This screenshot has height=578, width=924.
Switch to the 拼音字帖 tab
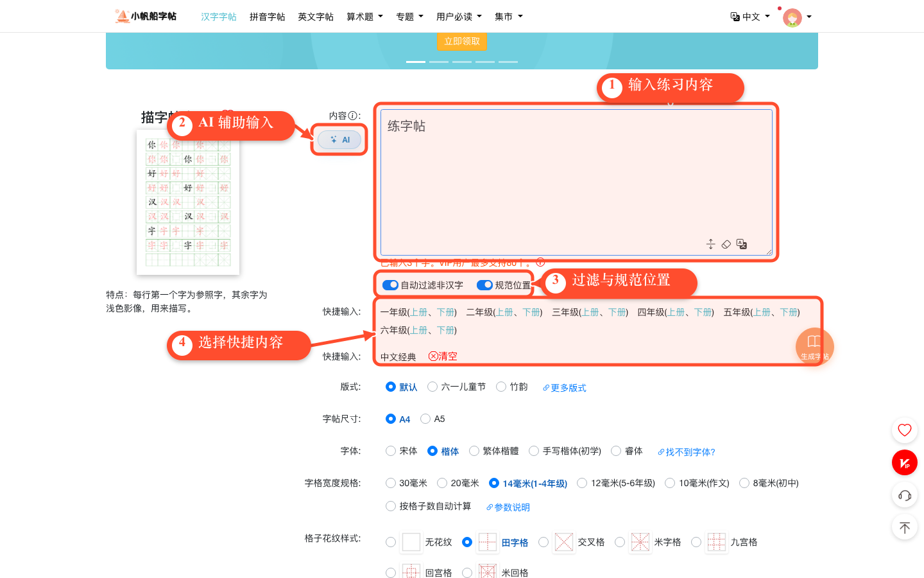[x=268, y=17]
